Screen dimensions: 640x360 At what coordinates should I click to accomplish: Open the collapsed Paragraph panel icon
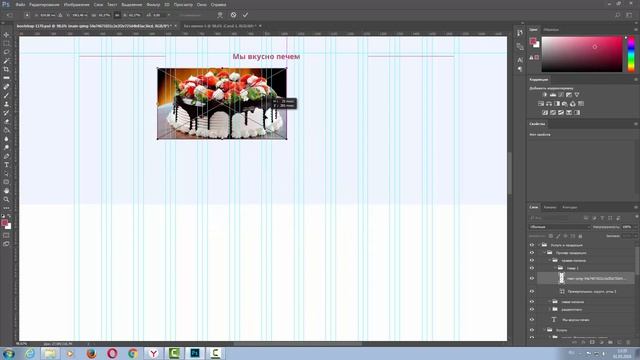click(520, 69)
